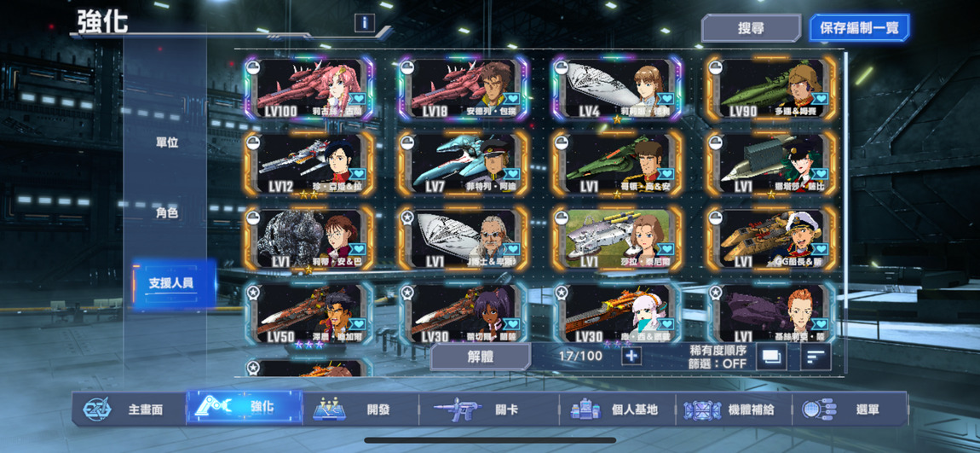Viewport: 980px width, 453px height.
Task: Click the 搜尋 search button
Action: 751,28
